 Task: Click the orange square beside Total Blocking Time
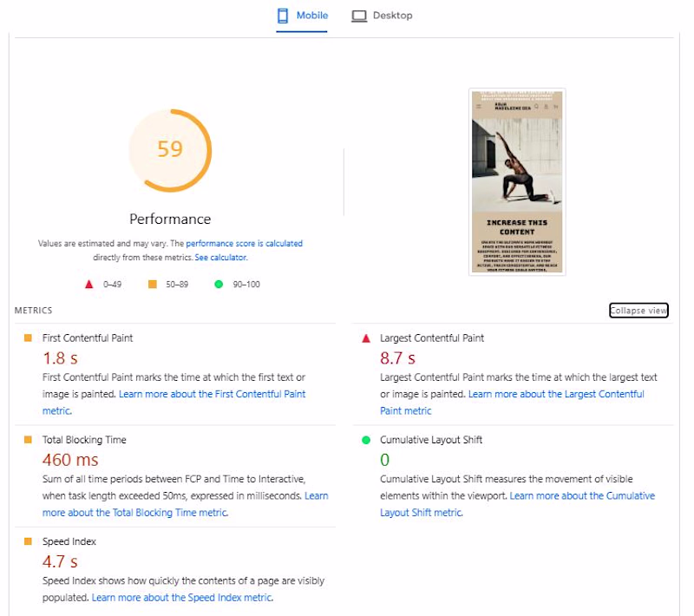[28, 440]
